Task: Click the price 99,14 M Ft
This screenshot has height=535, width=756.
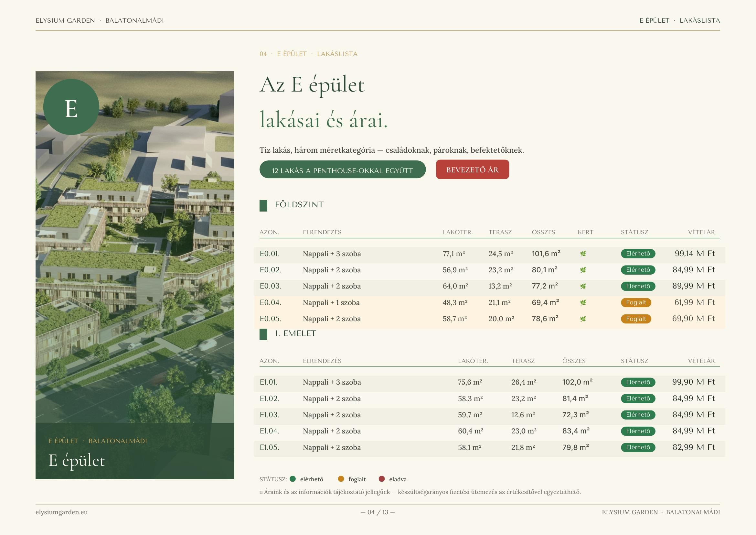Action: coord(695,253)
